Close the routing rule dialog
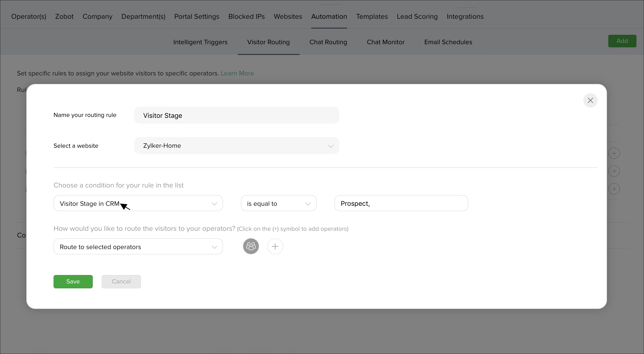The image size is (644, 354). (x=590, y=100)
